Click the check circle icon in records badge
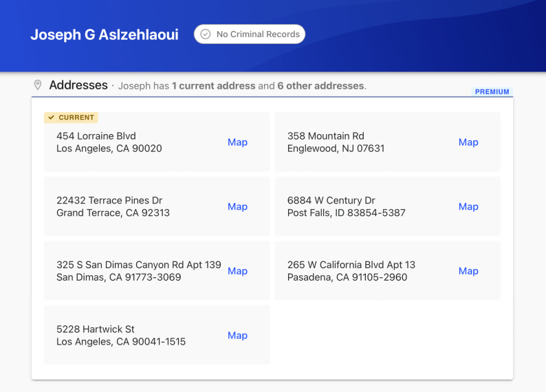 [205, 34]
